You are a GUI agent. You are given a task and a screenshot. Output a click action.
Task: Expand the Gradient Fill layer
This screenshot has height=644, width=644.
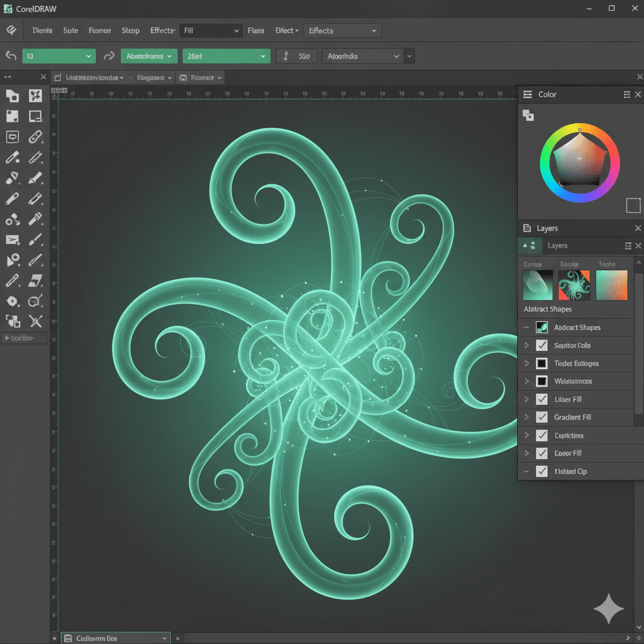[x=527, y=417]
